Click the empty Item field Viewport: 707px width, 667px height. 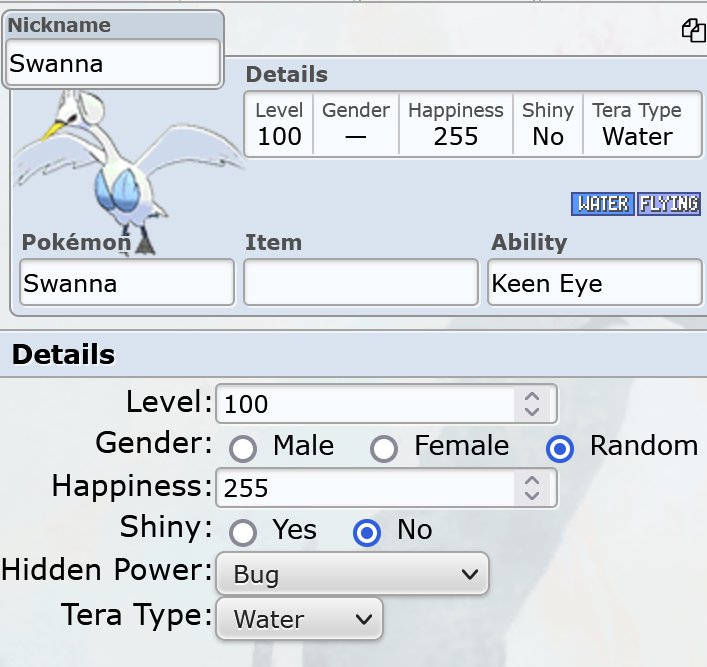(361, 282)
